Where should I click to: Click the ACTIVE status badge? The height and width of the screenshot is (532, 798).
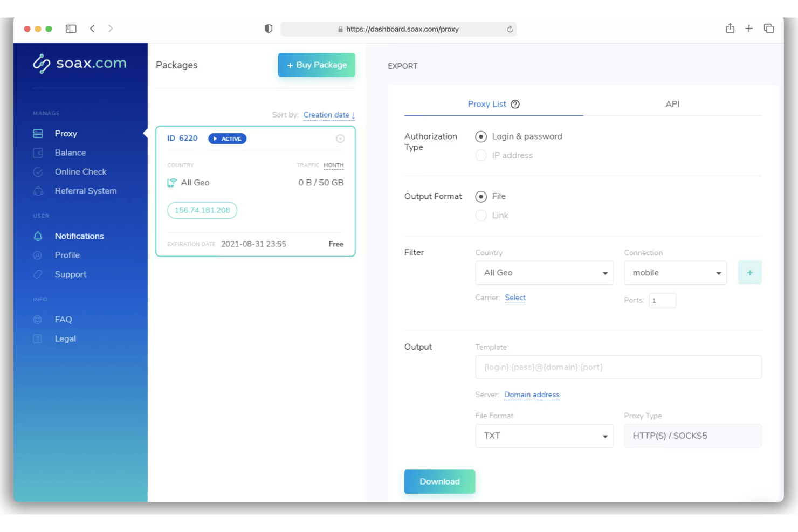[x=228, y=139]
